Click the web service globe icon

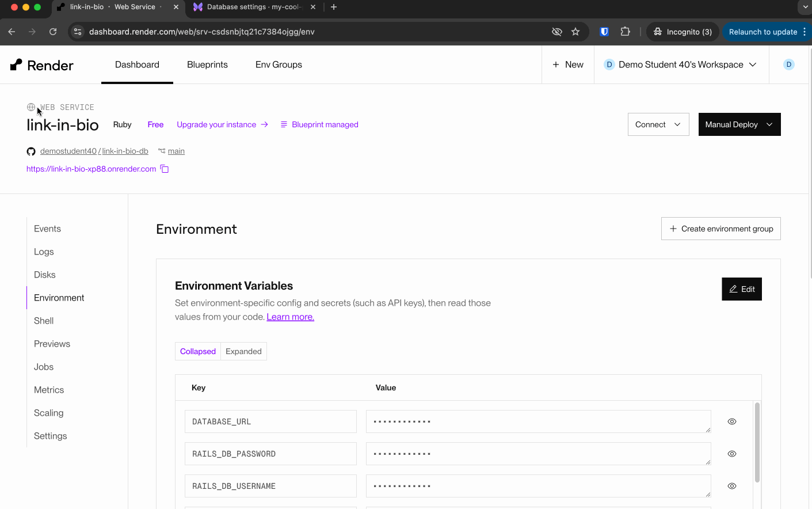[31, 107]
